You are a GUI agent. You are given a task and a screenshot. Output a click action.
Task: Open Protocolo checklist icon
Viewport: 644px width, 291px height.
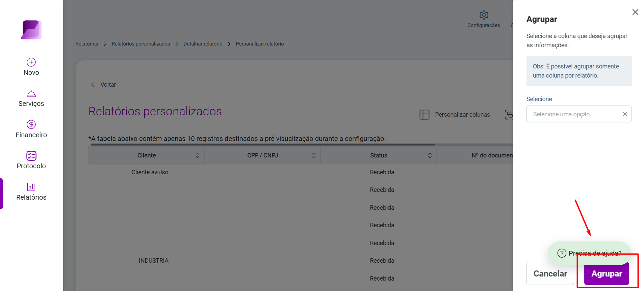coord(31,155)
